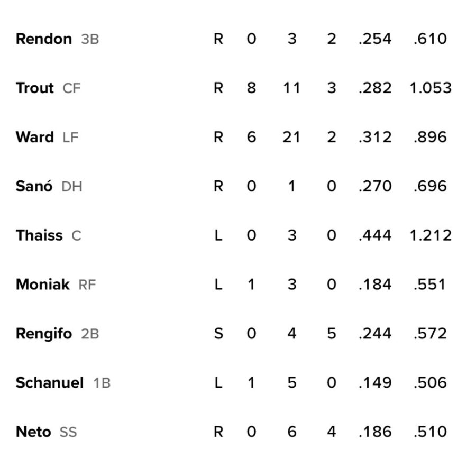
Task: Click Moniak's RF position label
Action: point(87,285)
